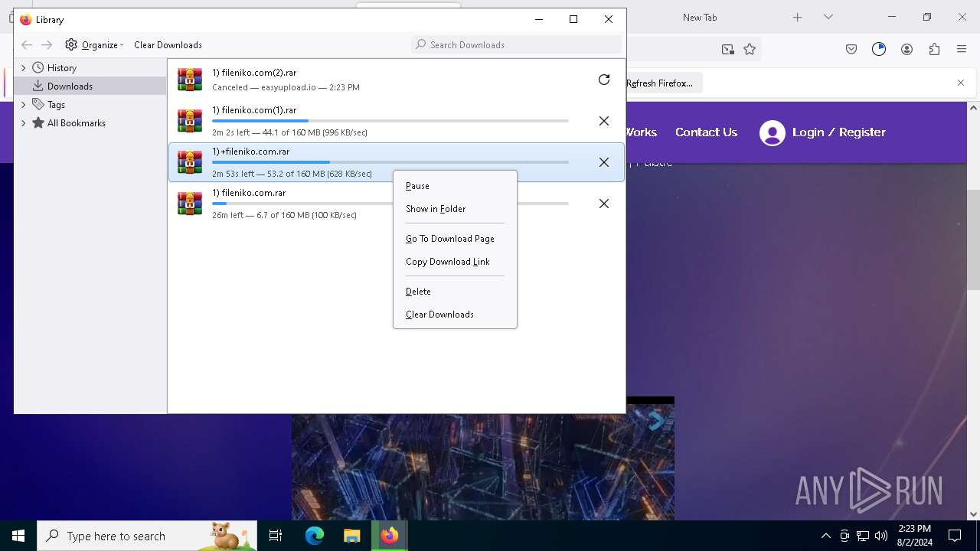
Task: Choose Delete in the context menu
Action: pyautogui.click(x=455, y=292)
